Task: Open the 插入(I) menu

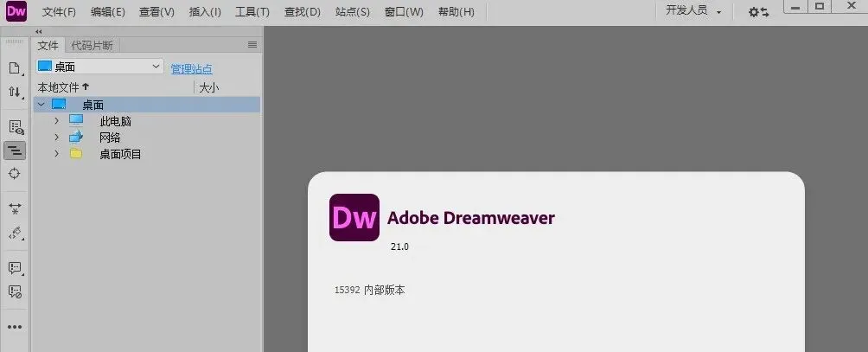Action: pyautogui.click(x=205, y=12)
